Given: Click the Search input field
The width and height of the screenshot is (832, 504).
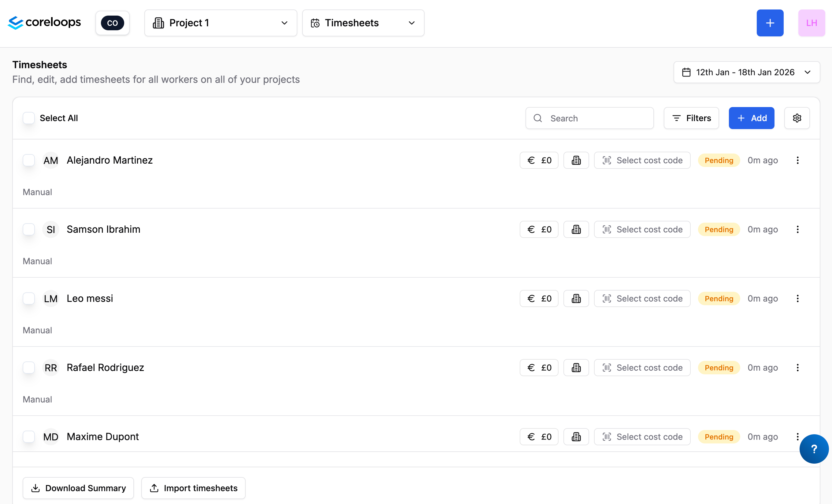Looking at the screenshot, I should tap(589, 118).
